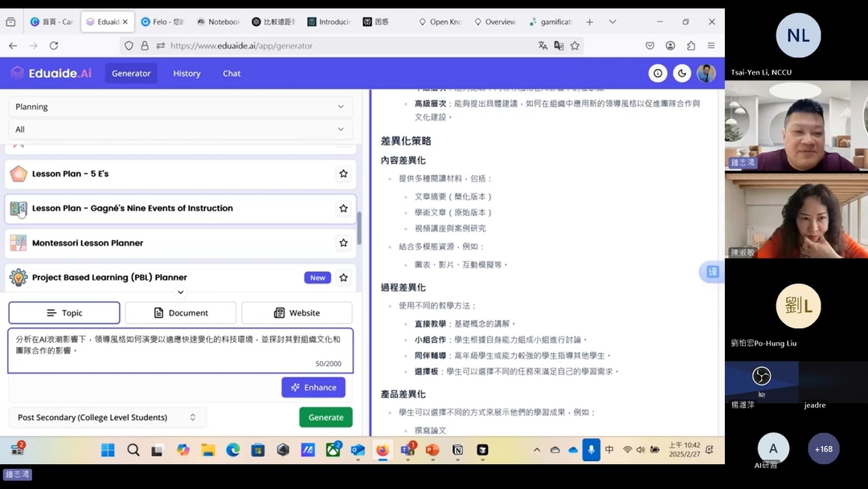Click the green Generate button

click(x=326, y=417)
